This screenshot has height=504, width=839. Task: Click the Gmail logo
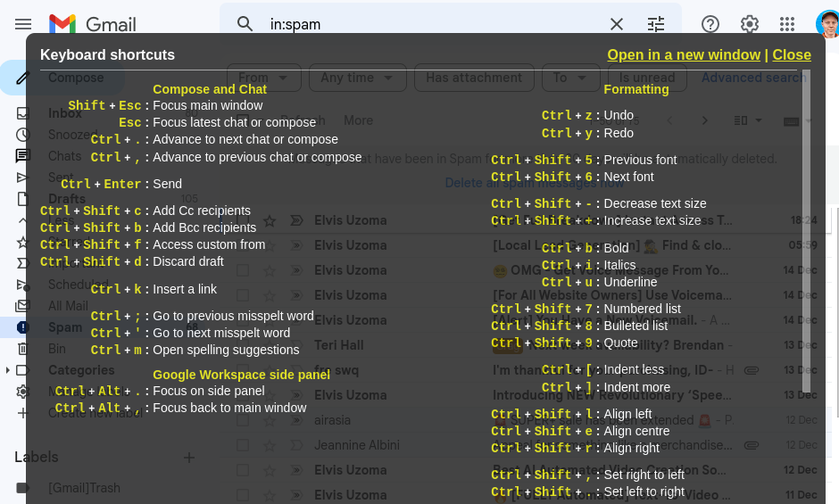coord(92,24)
